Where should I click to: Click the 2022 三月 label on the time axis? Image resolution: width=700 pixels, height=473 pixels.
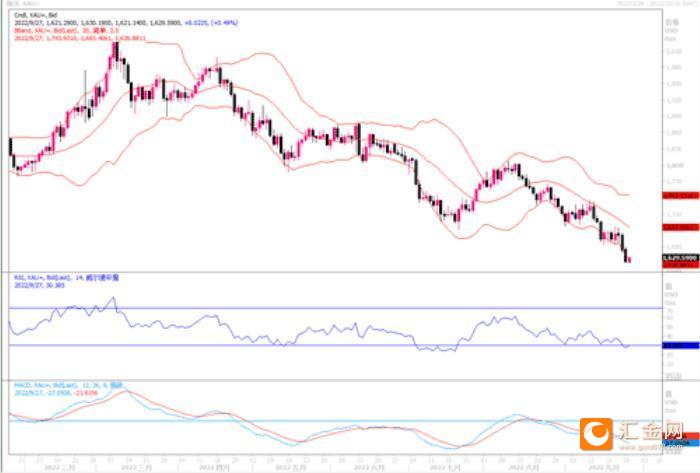coord(137,468)
